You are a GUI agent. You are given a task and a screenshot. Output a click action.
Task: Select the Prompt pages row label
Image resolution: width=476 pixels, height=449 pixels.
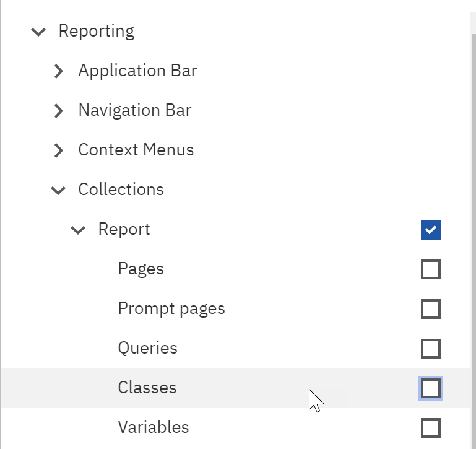(x=171, y=308)
